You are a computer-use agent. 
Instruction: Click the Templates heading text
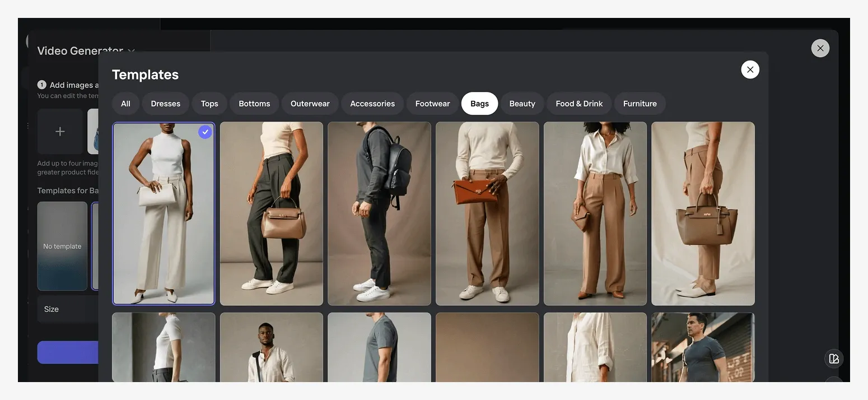[x=145, y=75]
